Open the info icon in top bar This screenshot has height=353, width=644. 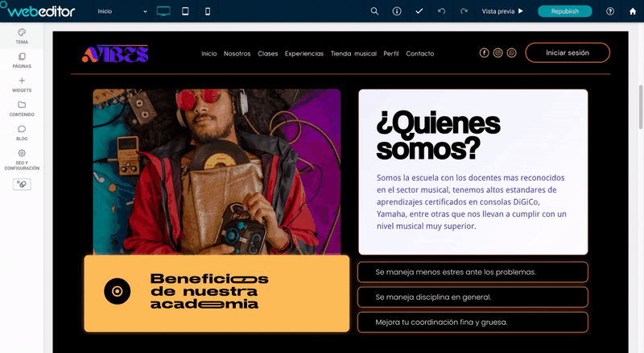pyautogui.click(x=397, y=11)
